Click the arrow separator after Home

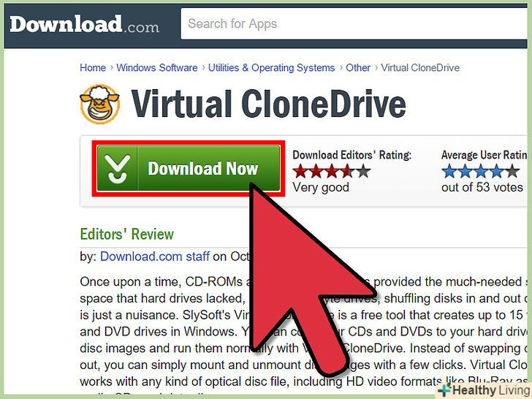(x=111, y=67)
